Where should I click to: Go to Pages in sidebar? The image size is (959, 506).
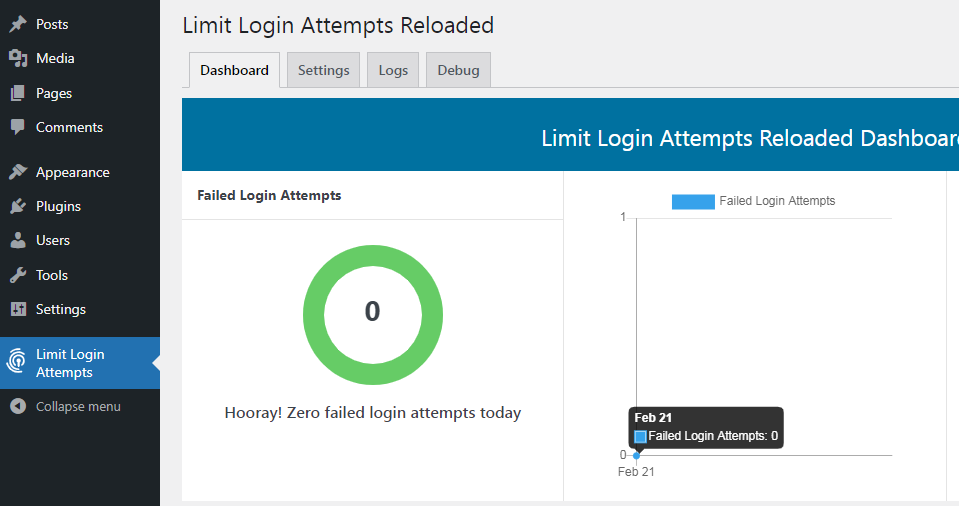pos(54,94)
